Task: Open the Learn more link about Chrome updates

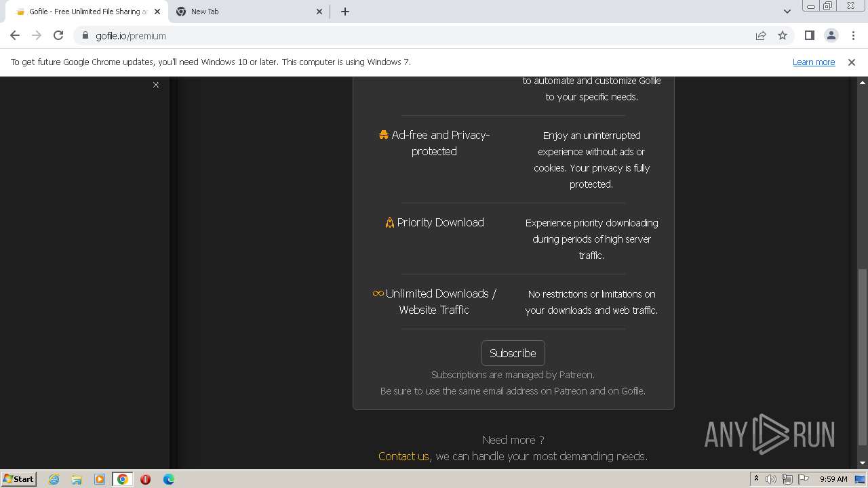Action: pos(814,62)
